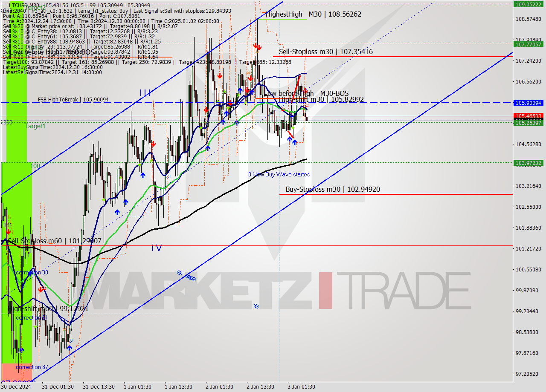Click the 'I V' wave label
The image size is (546, 392).
tap(157, 248)
